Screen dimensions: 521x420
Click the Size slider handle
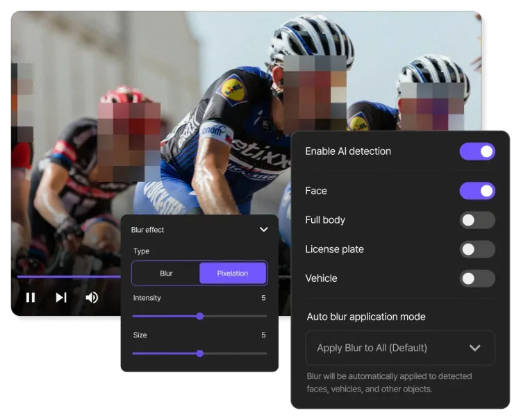click(199, 353)
